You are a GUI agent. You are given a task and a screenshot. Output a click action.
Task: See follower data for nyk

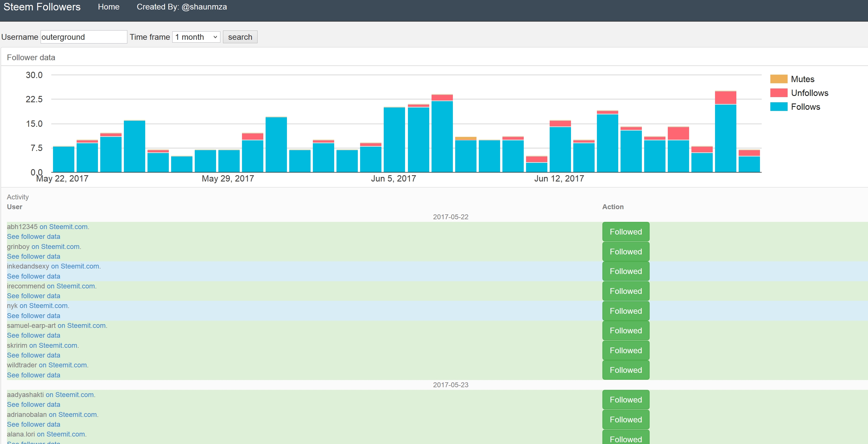[33, 315]
